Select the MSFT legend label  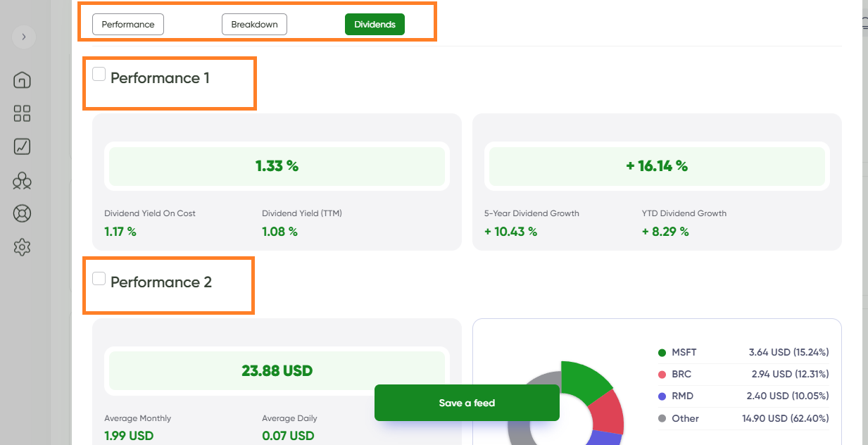[684, 352]
